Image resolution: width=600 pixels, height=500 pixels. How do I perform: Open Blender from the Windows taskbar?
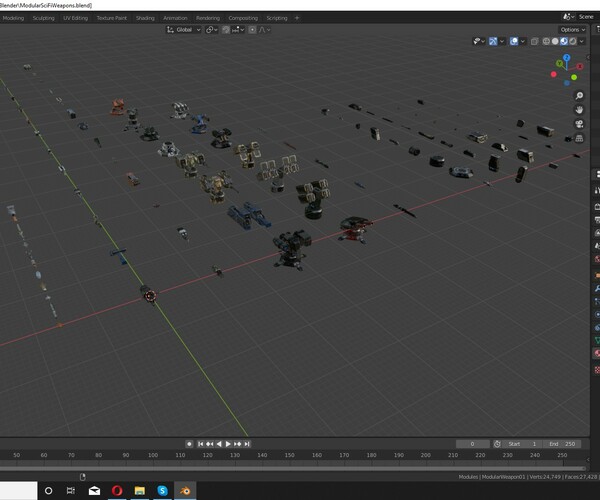[x=186, y=490]
